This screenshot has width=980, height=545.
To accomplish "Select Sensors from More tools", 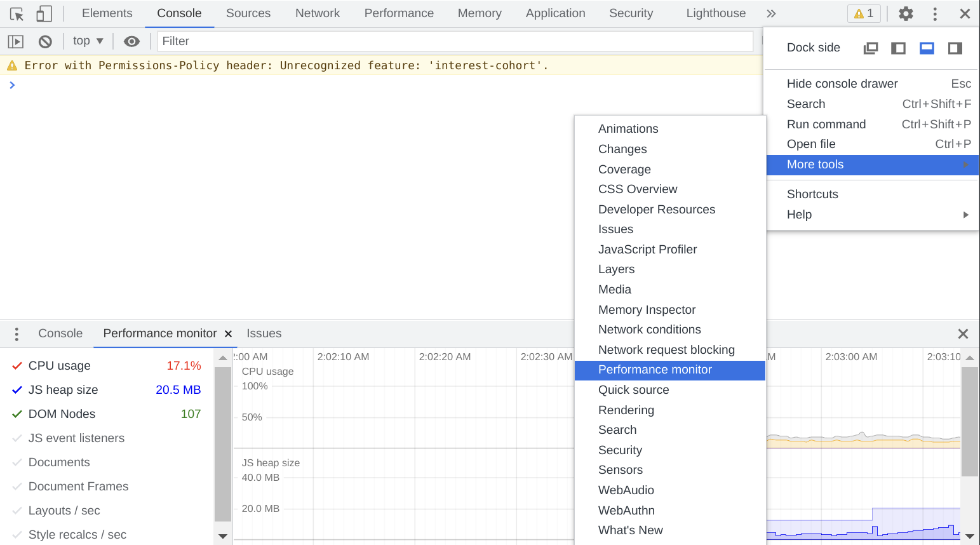I will pos(670,470).
